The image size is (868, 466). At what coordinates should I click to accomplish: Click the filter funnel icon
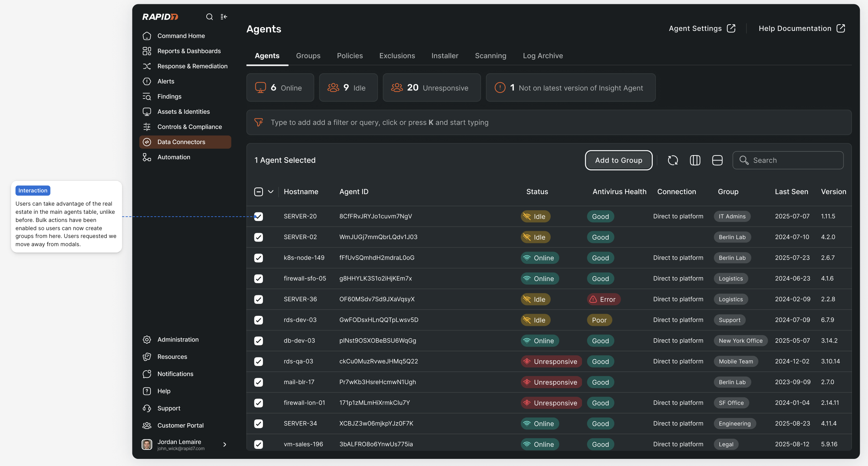pyautogui.click(x=259, y=122)
